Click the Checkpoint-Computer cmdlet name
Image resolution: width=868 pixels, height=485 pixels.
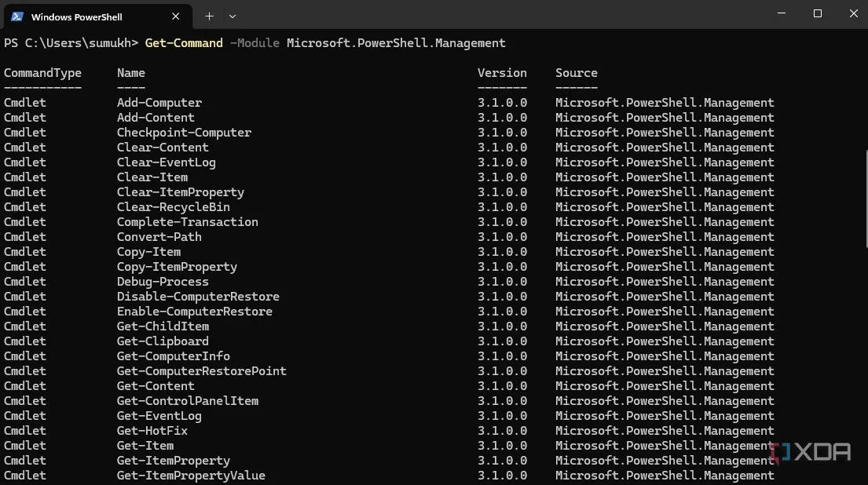point(184,133)
